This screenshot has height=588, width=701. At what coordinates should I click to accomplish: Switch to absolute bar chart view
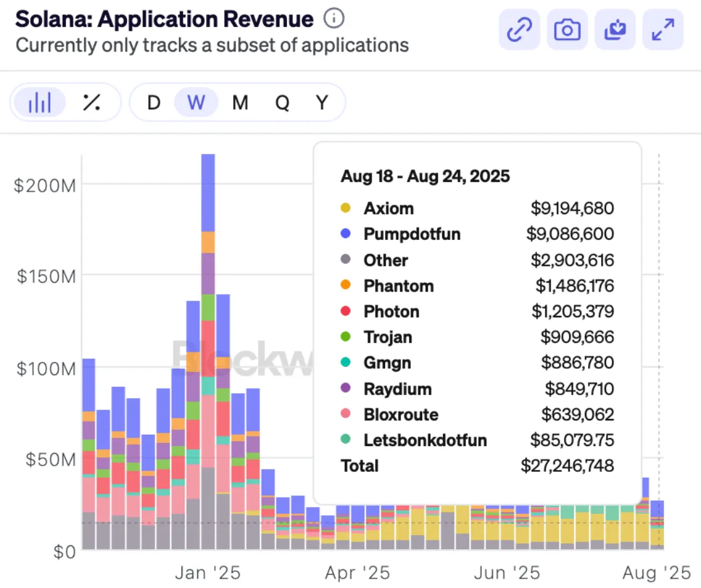[x=40, y=102]
